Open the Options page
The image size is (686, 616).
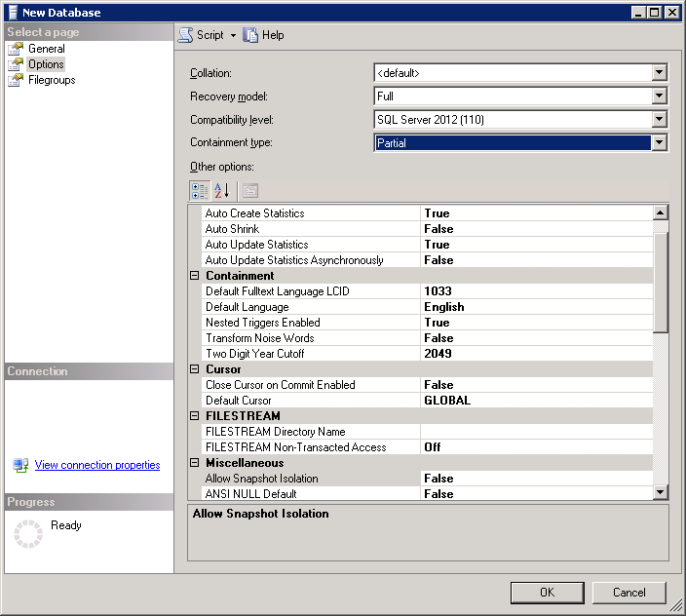click(x=45, y=64)
